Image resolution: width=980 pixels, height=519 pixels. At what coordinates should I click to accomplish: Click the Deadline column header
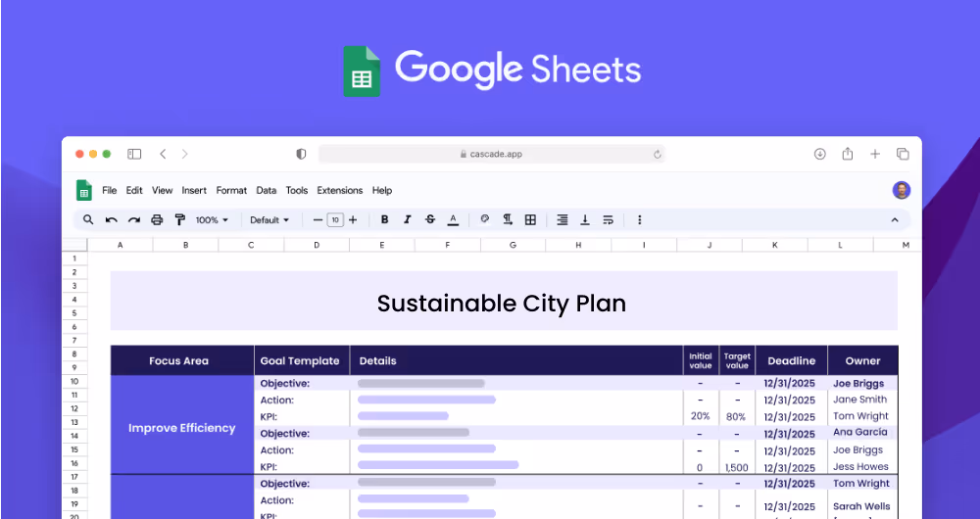tap(791, 361)
